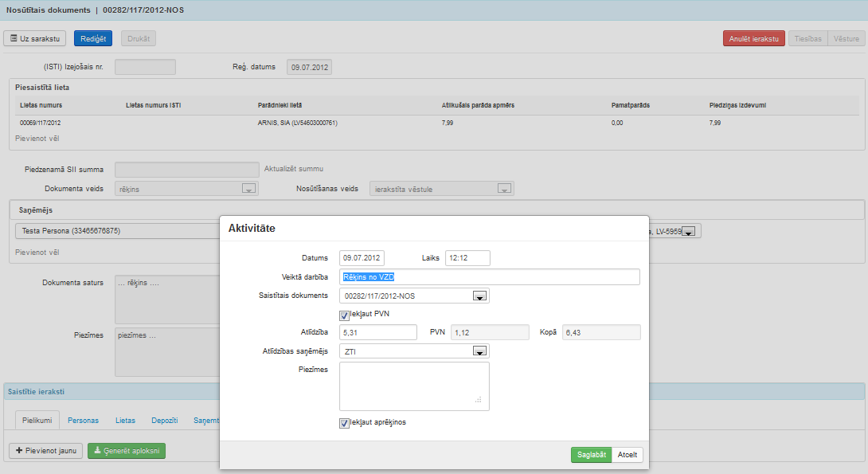Open the Atlīdzības saņēmējs dropdown
868x474 pixels.
(479, 351)
